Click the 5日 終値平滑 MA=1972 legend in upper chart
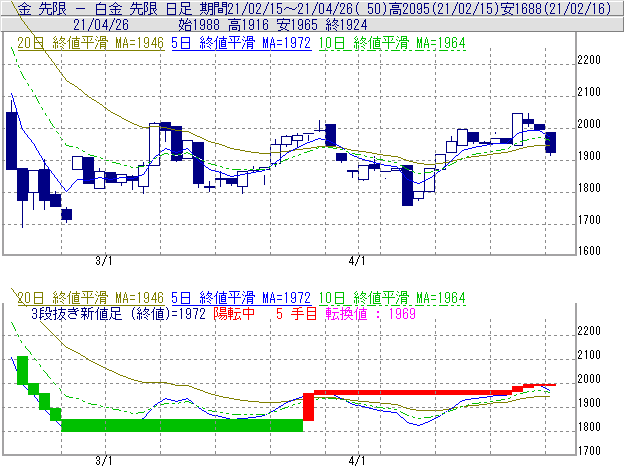 [241, 43]
